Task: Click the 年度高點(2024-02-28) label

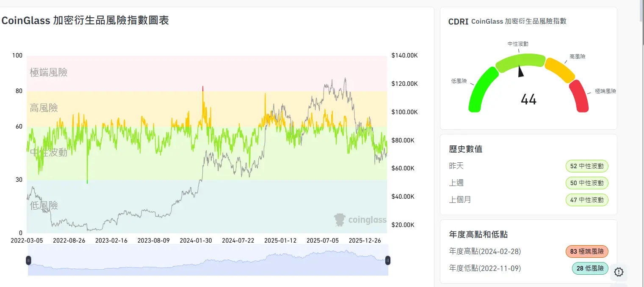Action: 485,251
